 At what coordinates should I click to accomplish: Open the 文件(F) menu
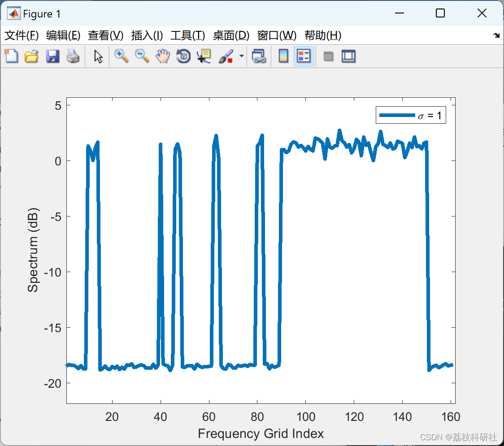tap(22, 35)
